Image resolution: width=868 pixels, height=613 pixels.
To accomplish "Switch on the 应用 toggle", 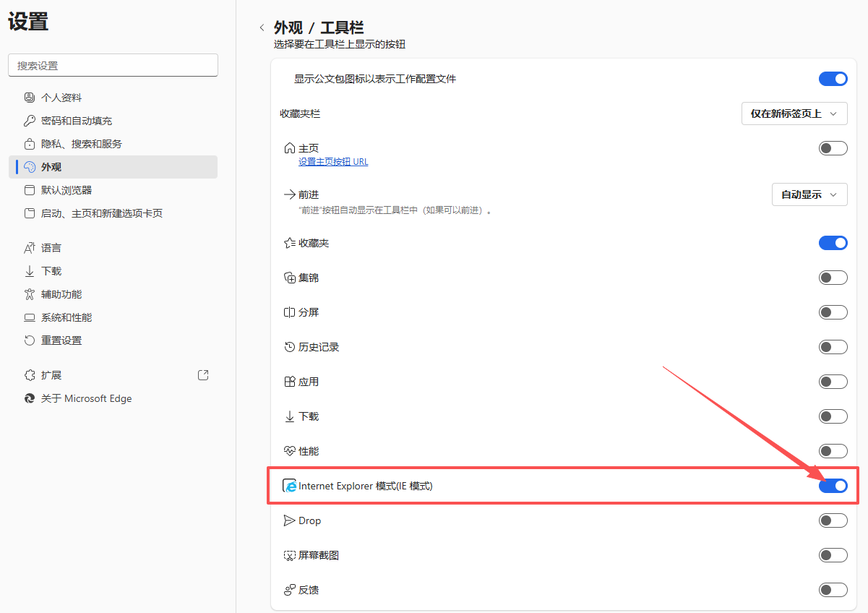I will 833,382.
